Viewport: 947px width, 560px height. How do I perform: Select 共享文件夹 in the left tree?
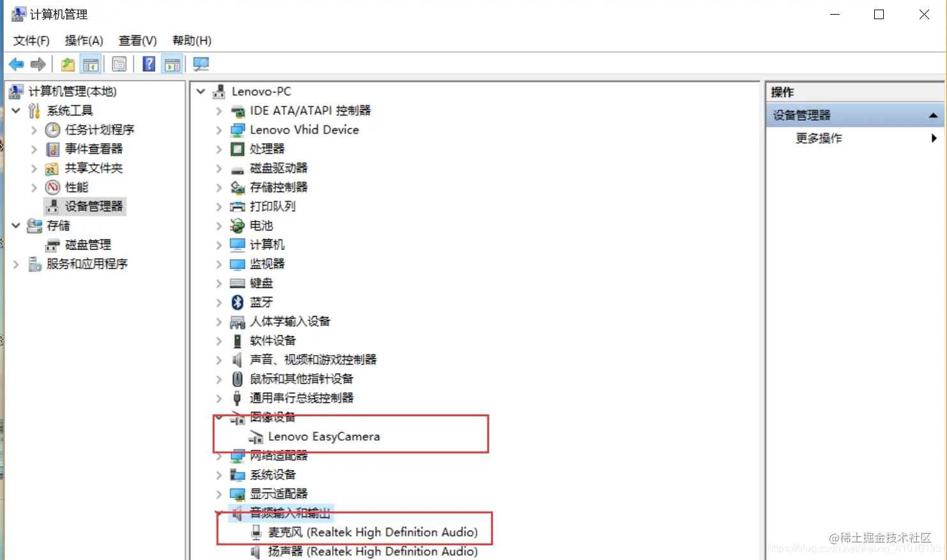click(93, 168)
